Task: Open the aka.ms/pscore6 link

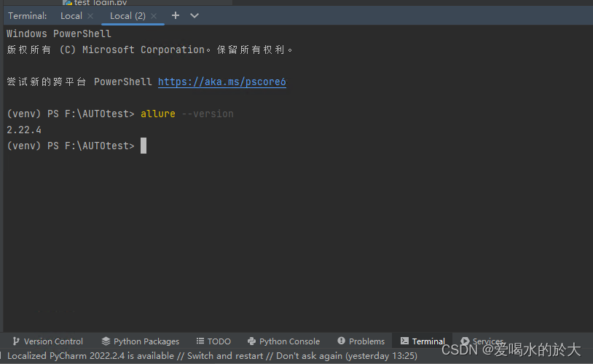Action: [222, 82]
